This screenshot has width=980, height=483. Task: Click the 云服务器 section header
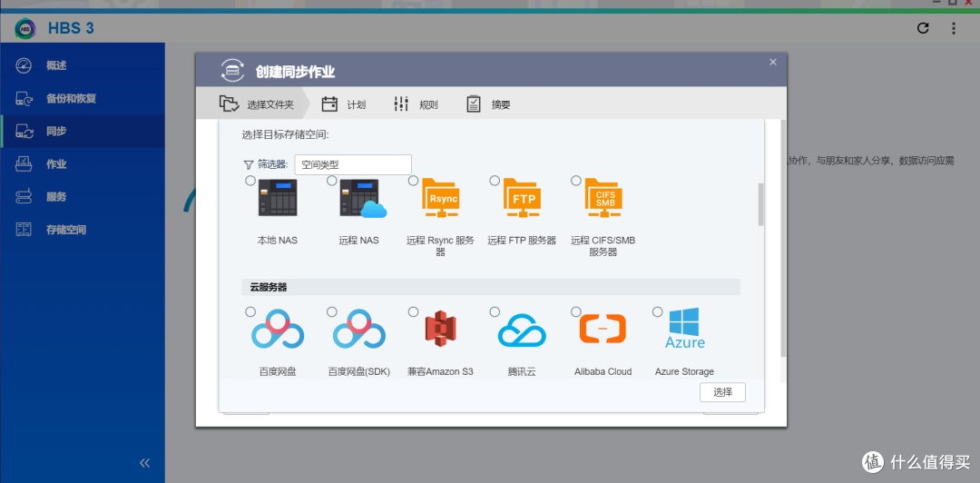pyautogui.click(x=491, y=288)
